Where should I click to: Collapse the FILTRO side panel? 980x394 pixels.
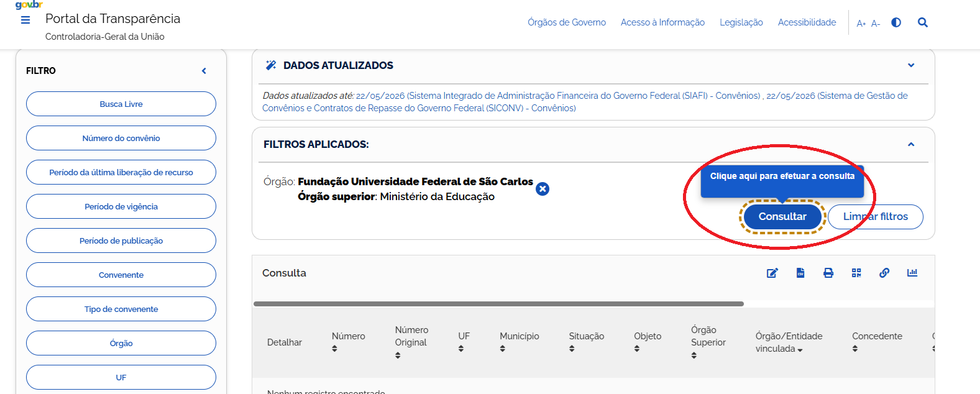[x=204, y=71]
